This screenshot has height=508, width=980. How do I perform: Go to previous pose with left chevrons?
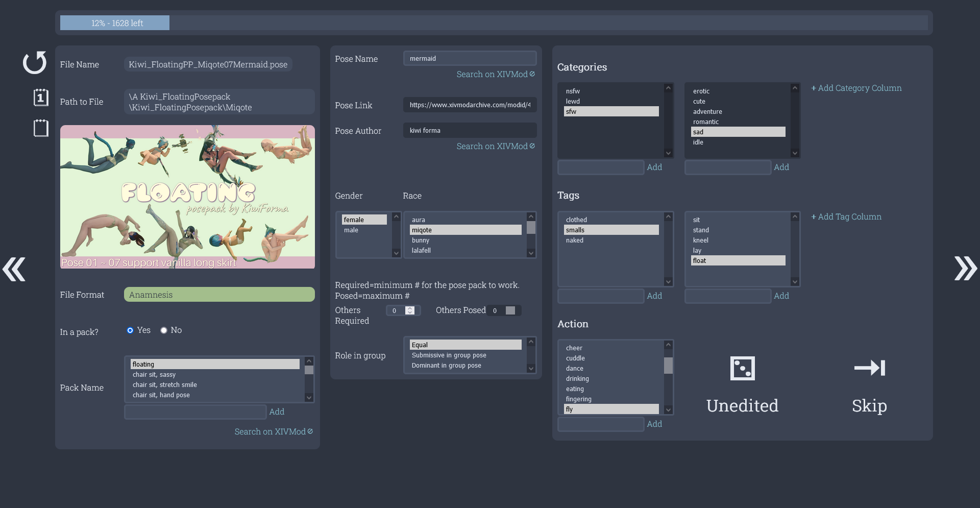[14, 269]
